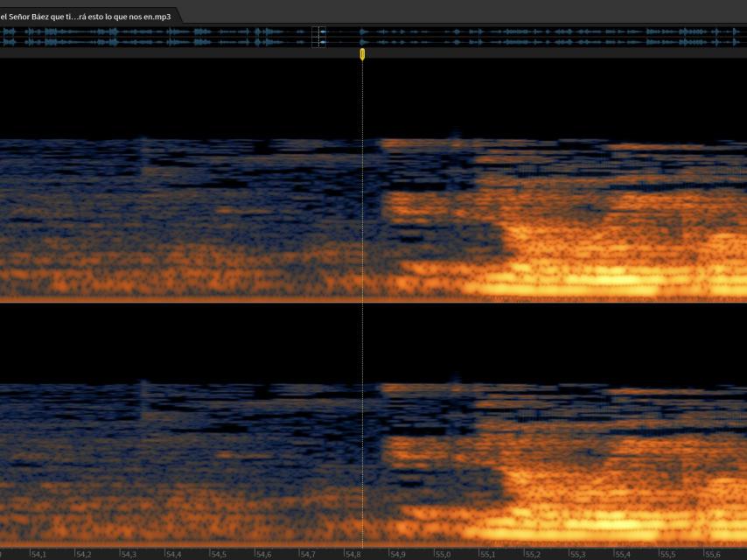Click the 54,7 mark on time ruler
This screenshot has width=747, height=560.
pyautogui.click(x=307, y=554)
